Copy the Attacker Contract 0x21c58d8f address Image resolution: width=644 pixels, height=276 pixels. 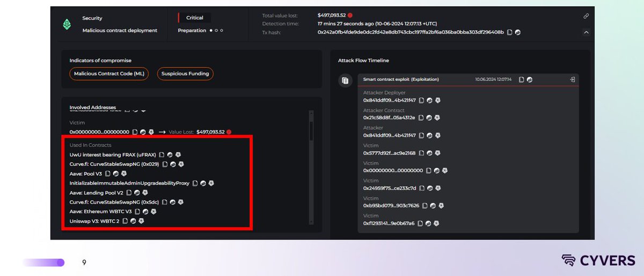421,118
